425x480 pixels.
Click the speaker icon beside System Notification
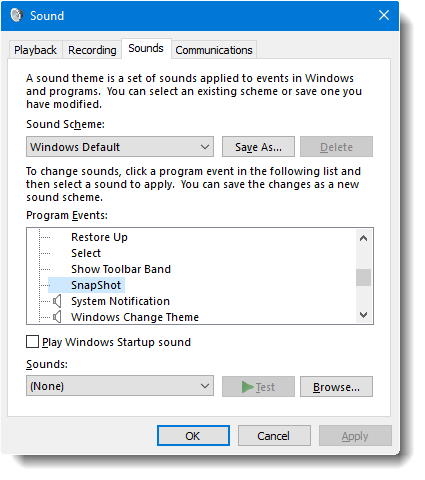tap(57, 301)
